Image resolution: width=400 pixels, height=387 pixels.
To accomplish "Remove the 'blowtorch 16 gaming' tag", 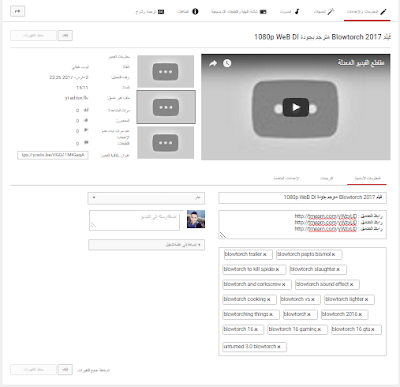I will click(x=319, y=330).
